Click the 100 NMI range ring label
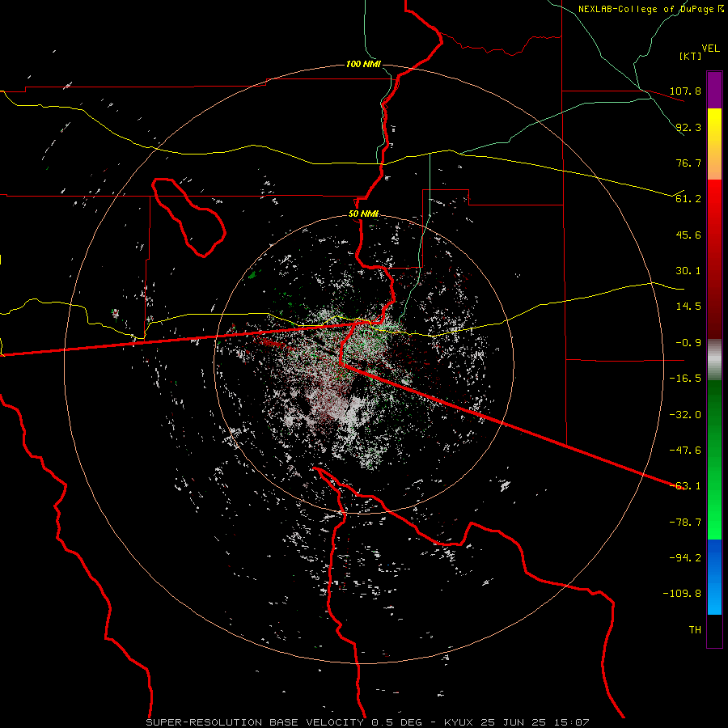 [363, 64]
